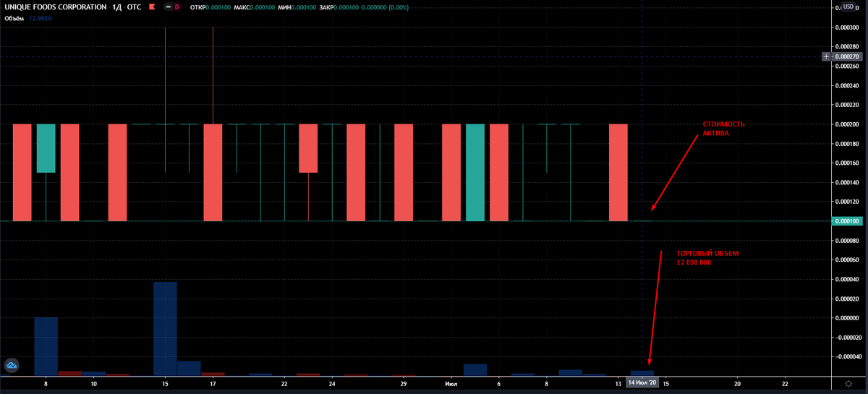Viewport: 868px width, 394px height.
Task: Open the USD currency dropdown
Action: click(848, 7)
